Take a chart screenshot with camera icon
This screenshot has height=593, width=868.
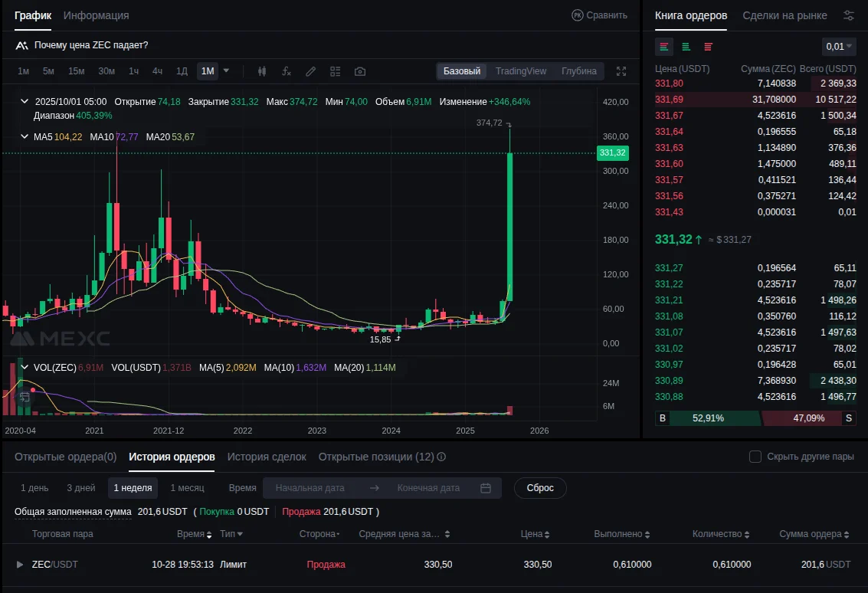click(x=360, y=71)
